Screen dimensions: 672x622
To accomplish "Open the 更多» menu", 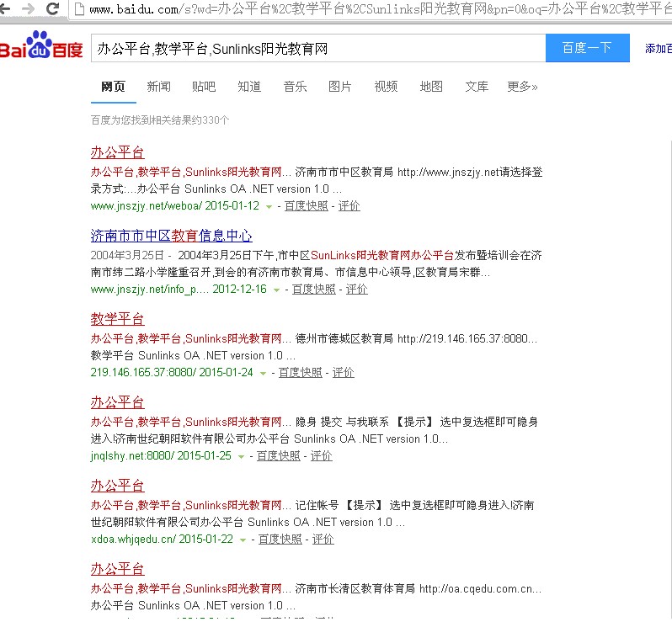I will pyautogui.click(x=522, y=87).
